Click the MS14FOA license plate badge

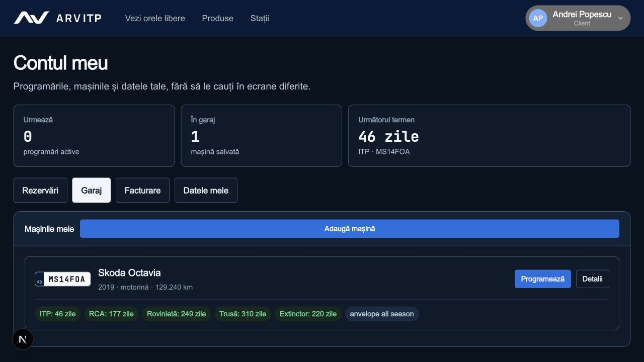click(63, 279)
